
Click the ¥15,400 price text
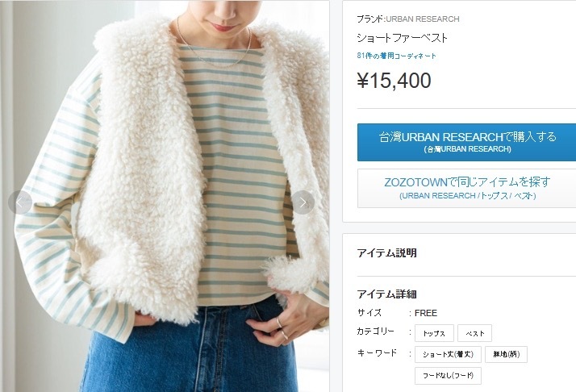click(x=394, y=81)
